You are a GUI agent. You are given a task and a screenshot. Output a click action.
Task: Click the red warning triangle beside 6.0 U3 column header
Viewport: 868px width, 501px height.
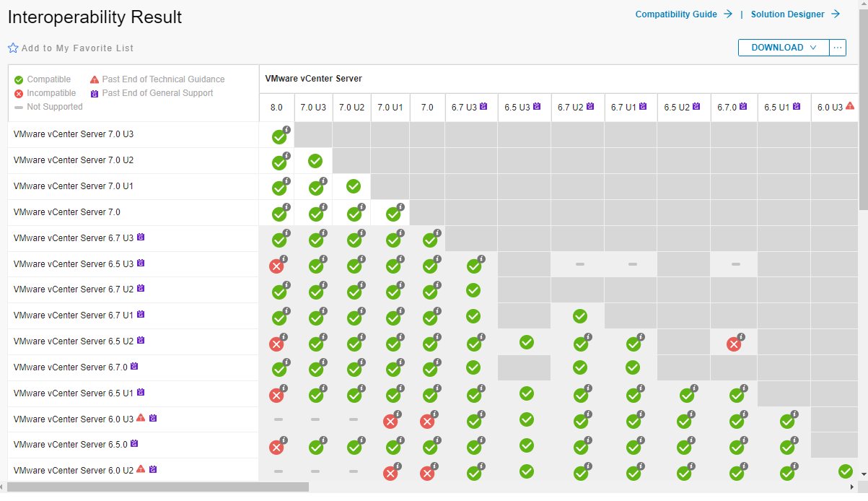[x=850, y=106]
